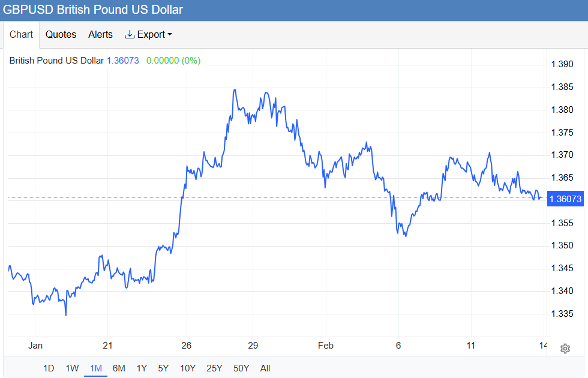Show All available price history
This screenshot has height=378, width=588.
click(x=265, y=368)
